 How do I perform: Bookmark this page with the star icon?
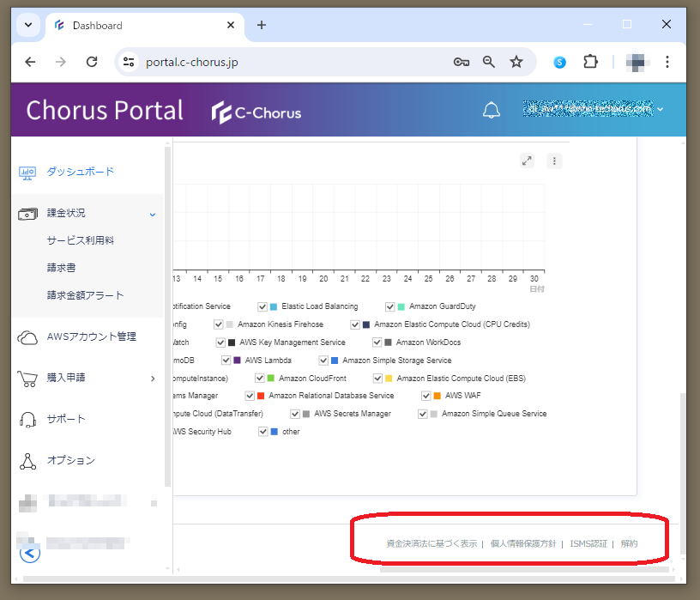coord(516,62)
